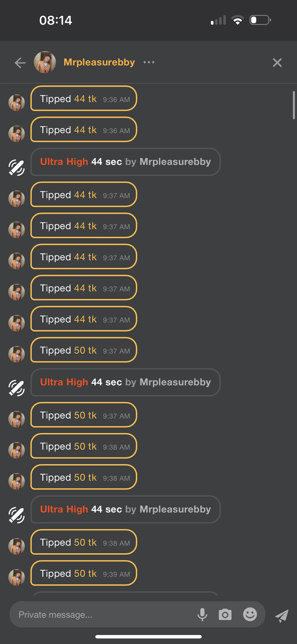The width and height of the screenshot is (297, 644).
Task: Open the emoji picker smiley icon
Action: 250,614
